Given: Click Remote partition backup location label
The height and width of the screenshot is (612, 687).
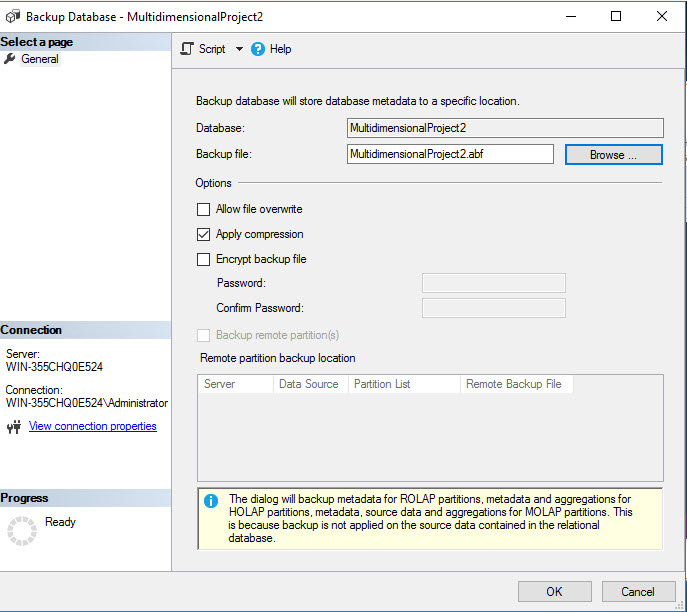Looking at the screenshot, I should [278, 358].
